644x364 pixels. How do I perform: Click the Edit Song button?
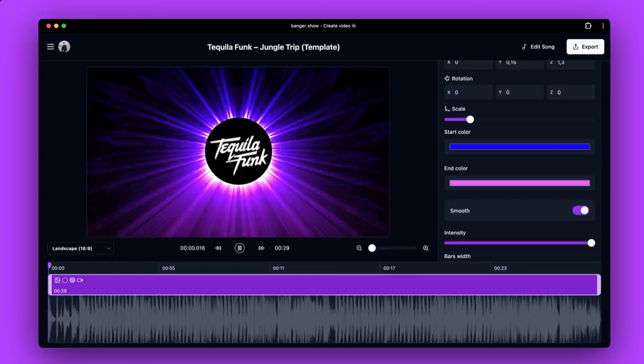click(538, 47)
